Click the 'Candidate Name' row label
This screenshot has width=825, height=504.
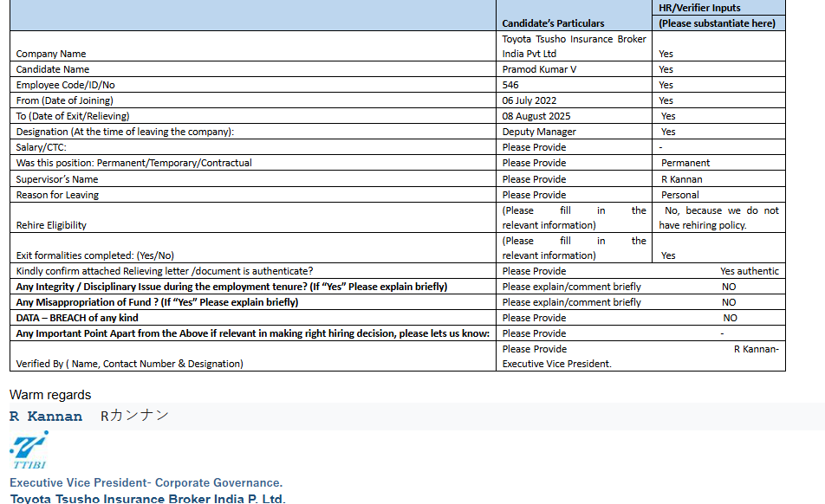point(53,69)
